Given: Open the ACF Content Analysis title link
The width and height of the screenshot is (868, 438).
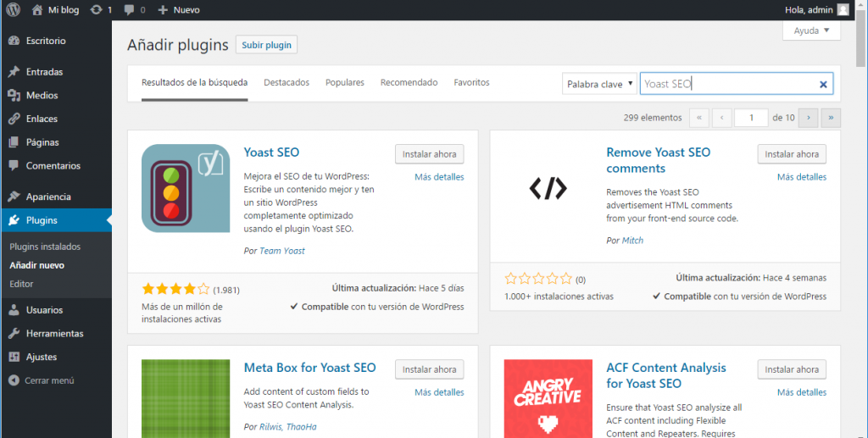Looking at the screenshot, I should [666, 375].
